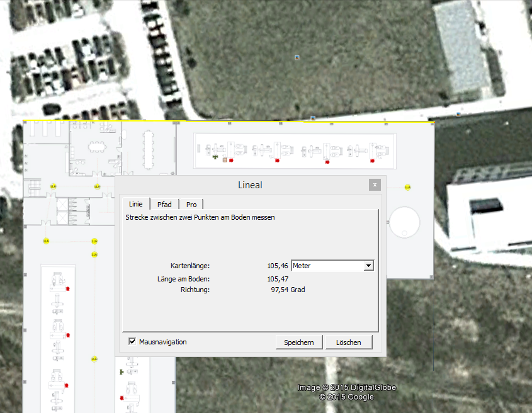Screen dimensions: 532x413
Task: Click the © 2015 Google attribution text
Action: (x=346, y=397)
